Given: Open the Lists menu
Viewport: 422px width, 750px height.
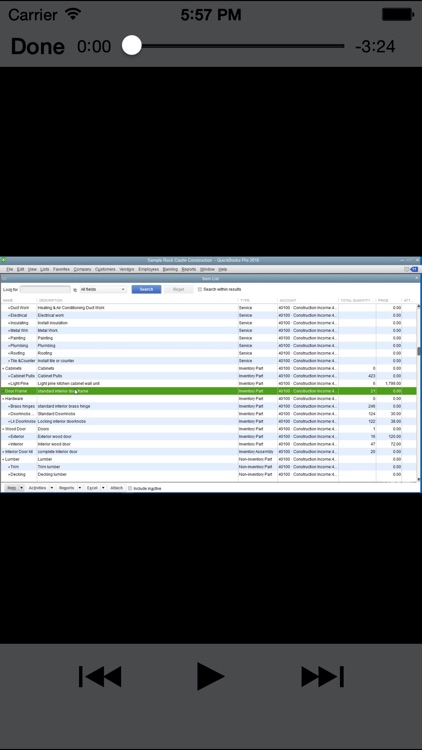Looking at the screenshot, I should tap(44, 269).
